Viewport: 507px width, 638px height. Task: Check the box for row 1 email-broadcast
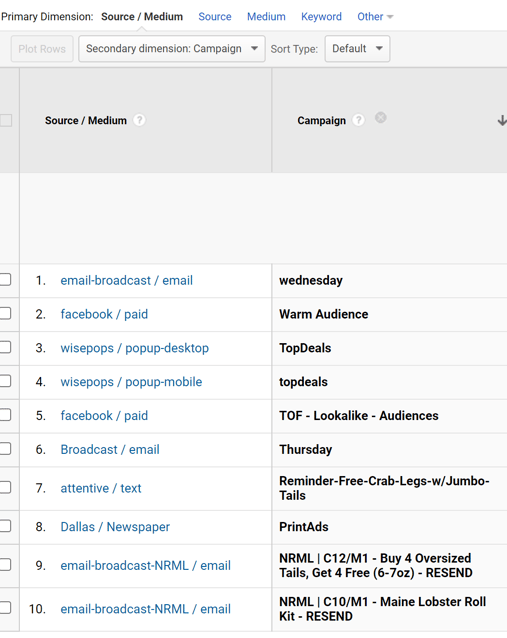(x=5, y=280)
